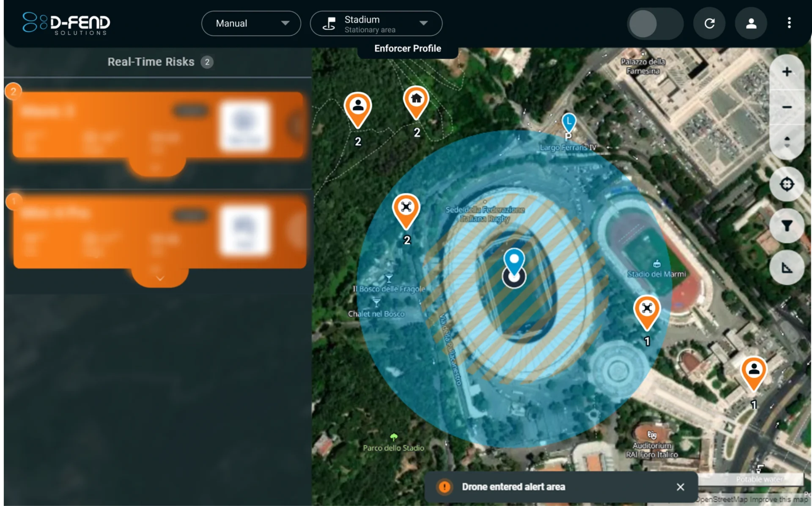Screen dimensions: 812x506
Task: Click the map zoom in plus button
Action: [x=787, y=72]
